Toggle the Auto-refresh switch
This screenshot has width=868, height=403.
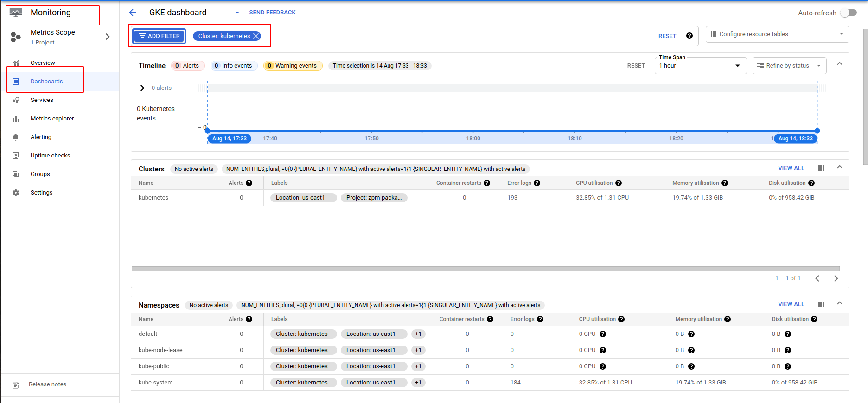click(x=849, y=13)
